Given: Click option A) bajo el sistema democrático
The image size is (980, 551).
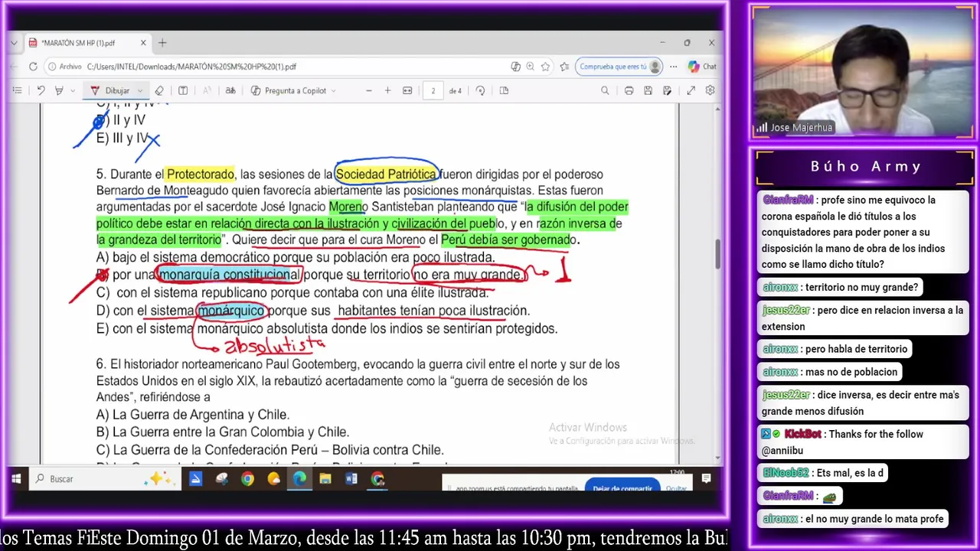Looking at the screenshot, I should (296, 257).
